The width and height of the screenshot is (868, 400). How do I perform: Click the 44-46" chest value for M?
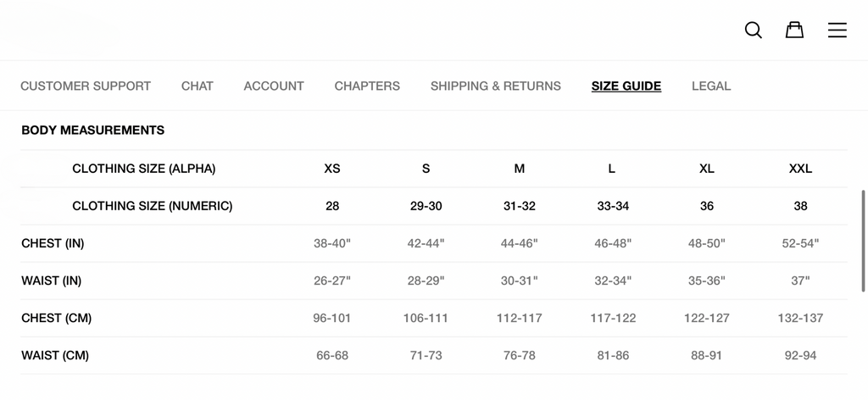(x=520, y=243)
